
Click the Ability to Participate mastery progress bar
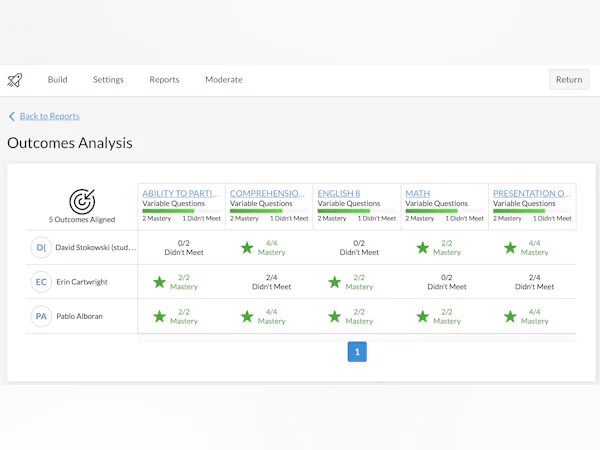(x=181, y=211)
